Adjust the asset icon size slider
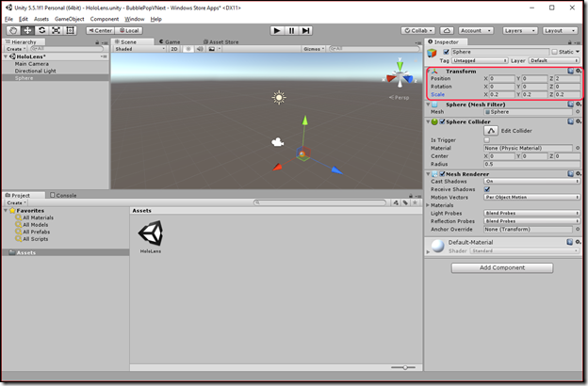588x386 pixels. click(403, 367)
